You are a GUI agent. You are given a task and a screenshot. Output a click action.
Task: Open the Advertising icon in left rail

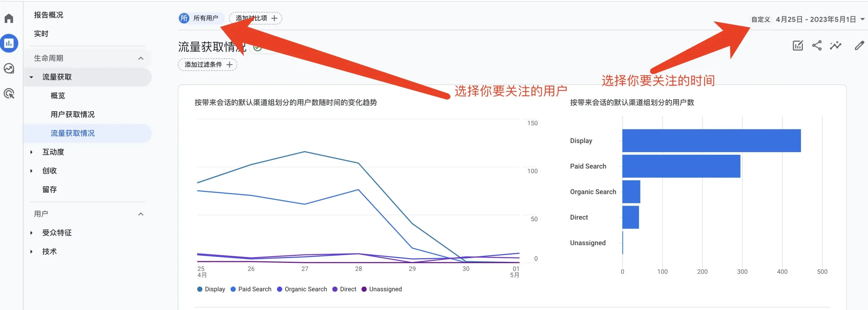[9, 94]
